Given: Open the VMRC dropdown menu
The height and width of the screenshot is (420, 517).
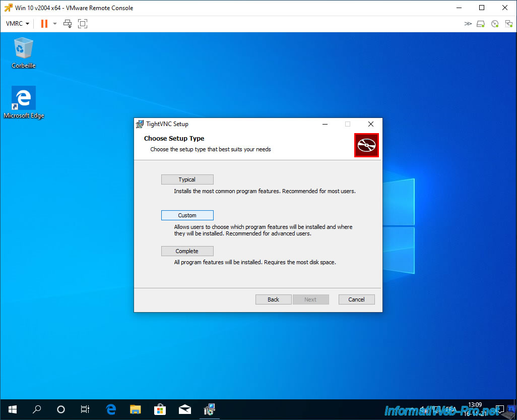Looking at the screenshot, I should pos(18,24).
